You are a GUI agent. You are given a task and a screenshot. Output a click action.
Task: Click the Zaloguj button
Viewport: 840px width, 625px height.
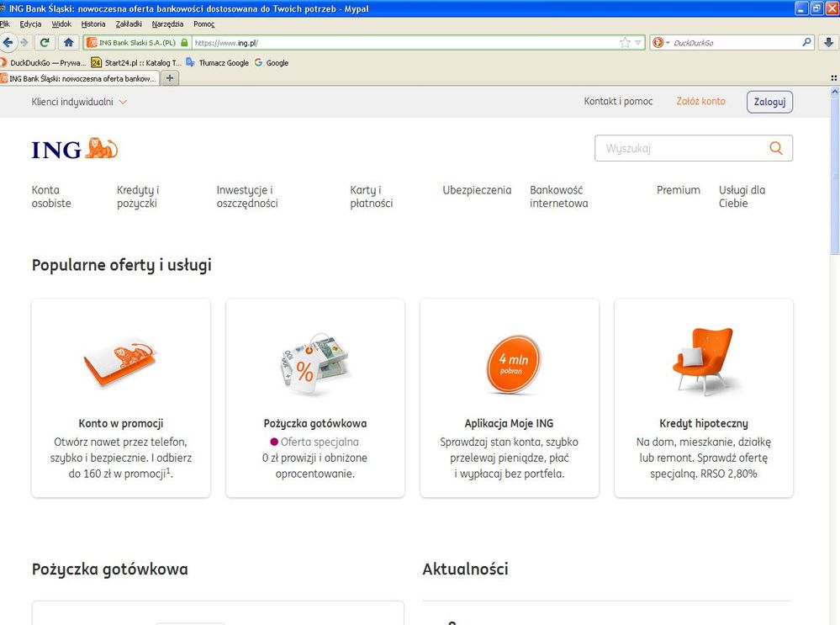[770, 102]
